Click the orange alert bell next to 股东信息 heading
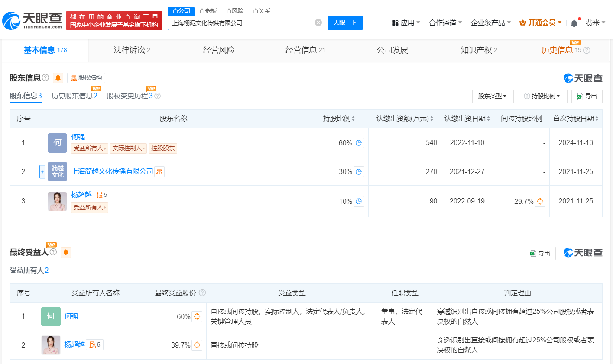 [x=58, y=78]
